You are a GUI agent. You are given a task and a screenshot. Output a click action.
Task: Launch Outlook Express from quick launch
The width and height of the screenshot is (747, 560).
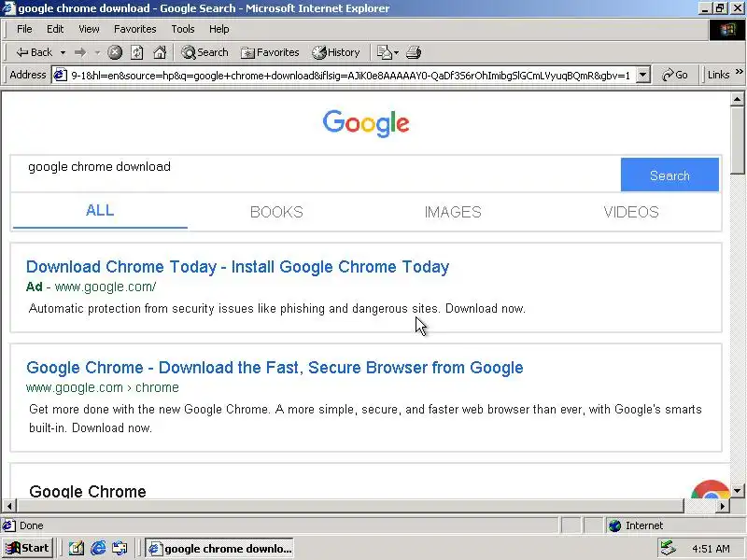tap(120, 549)
